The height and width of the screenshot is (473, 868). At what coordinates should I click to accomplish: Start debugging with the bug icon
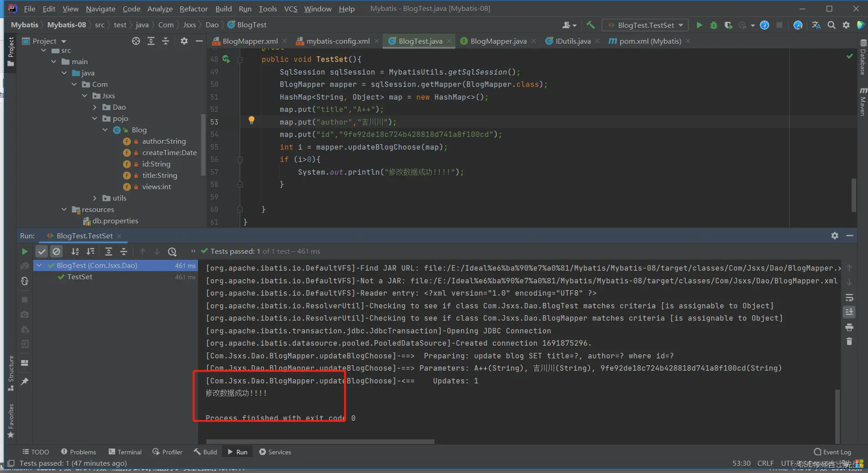click(x=714, y=25)
